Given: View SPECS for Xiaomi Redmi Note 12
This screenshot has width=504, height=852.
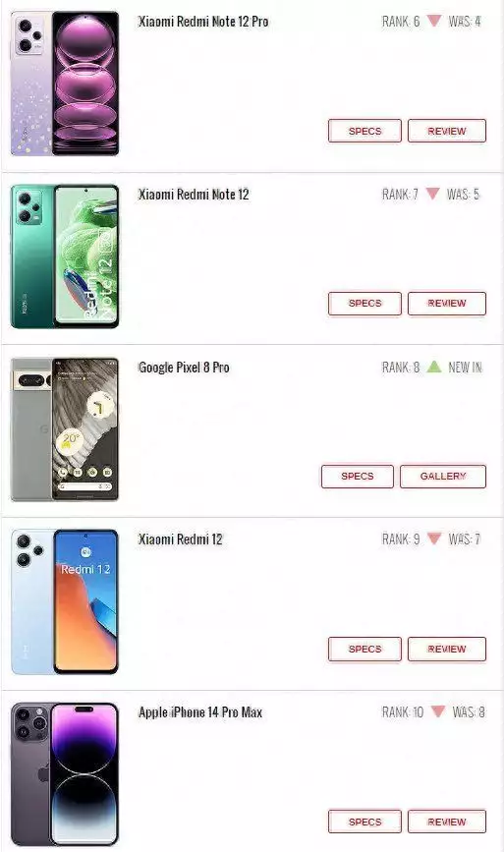Looking at the screenshot, I should tap(364, 304).
